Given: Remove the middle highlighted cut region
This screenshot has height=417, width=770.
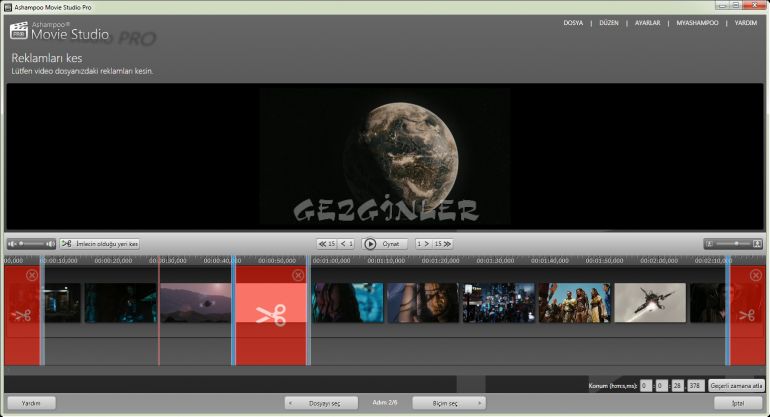Looking at the screenshot, I should click(x=298, y=275).
